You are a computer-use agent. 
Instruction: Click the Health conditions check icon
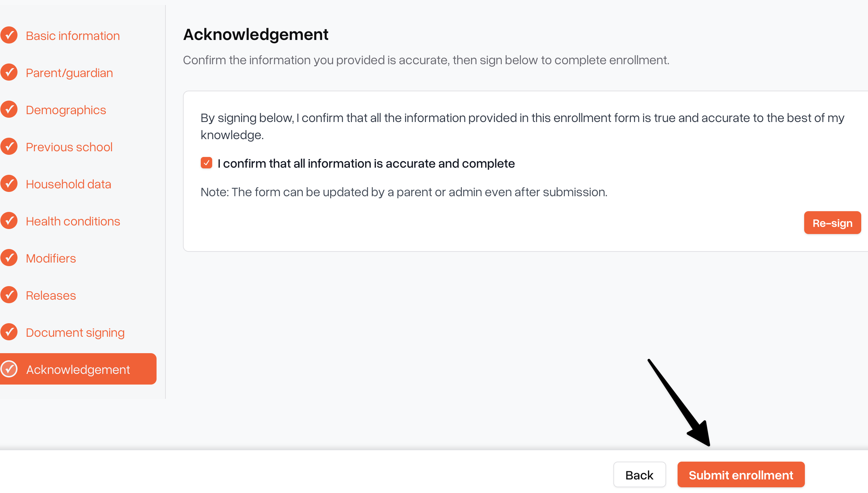click(x=9, y=221)
